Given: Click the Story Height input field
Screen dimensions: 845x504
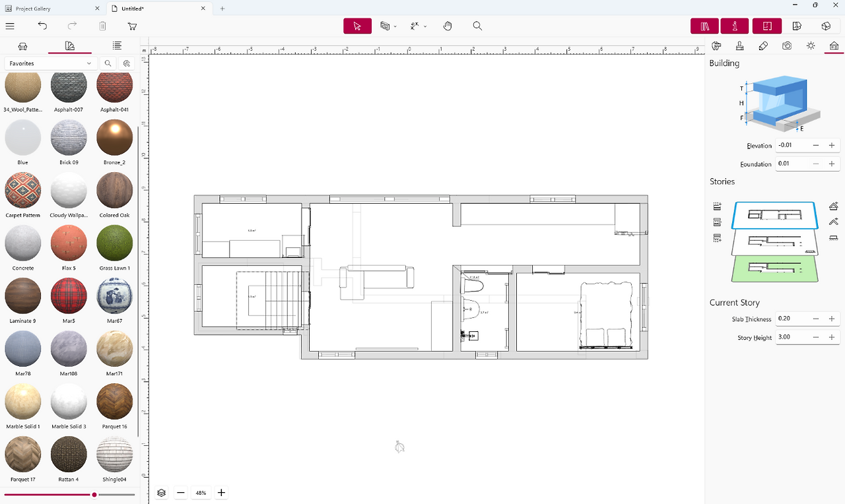Looking at the screenshot, I should point(792,337).
